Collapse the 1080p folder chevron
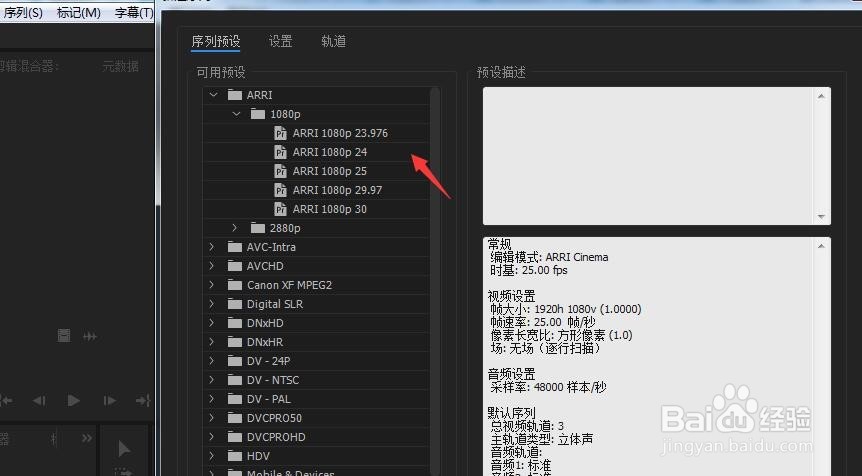 [236, 114]
